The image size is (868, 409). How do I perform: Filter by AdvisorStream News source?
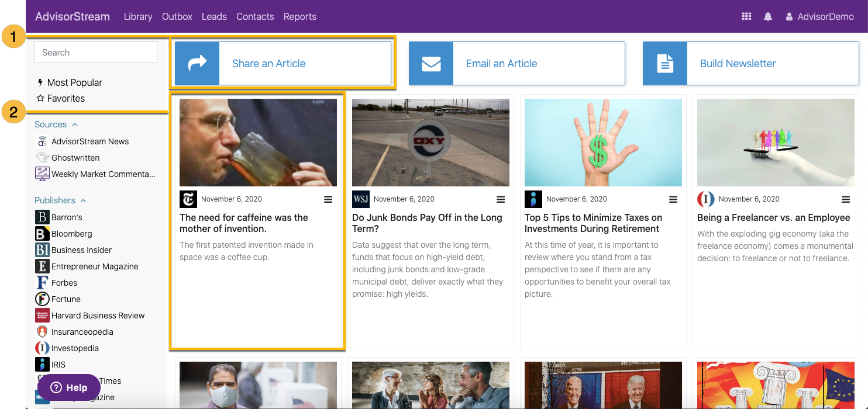click(x=90, y=141)
